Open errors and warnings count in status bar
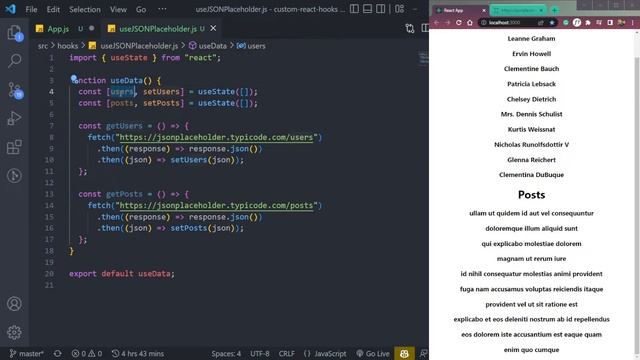640x360 pixels. click(87, 353)
